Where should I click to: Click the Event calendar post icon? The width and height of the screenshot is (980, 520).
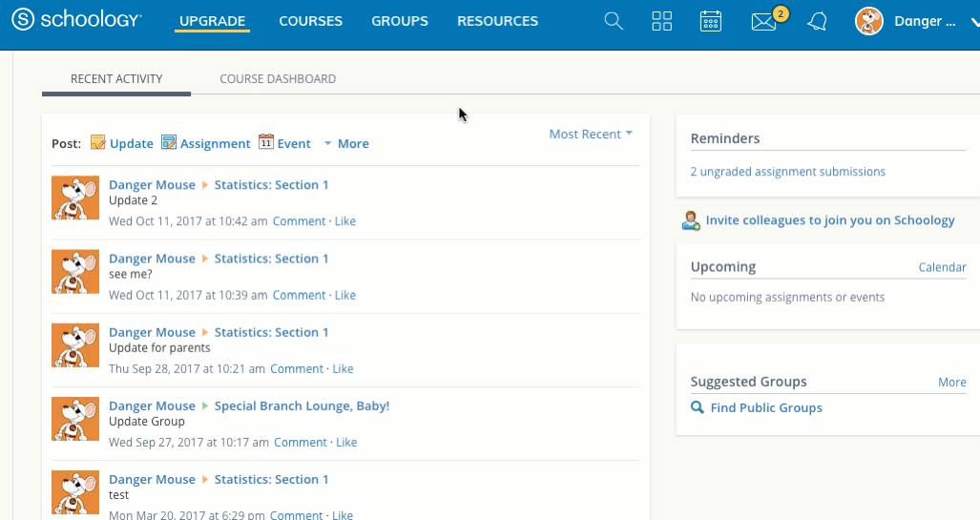tap(266, 143)
